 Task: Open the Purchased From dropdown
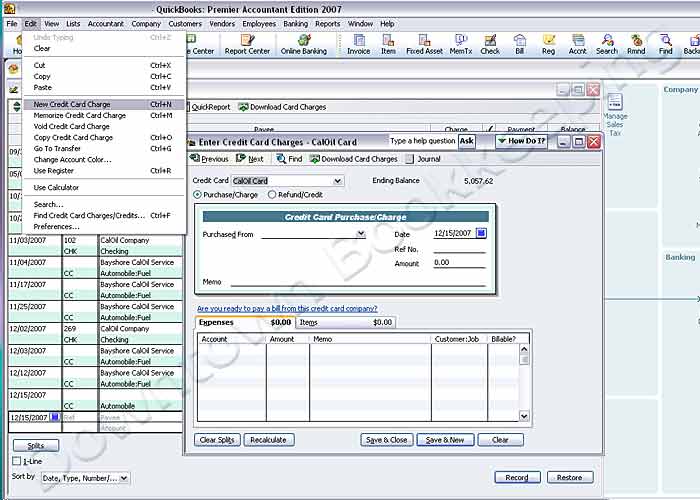[361, 234]
